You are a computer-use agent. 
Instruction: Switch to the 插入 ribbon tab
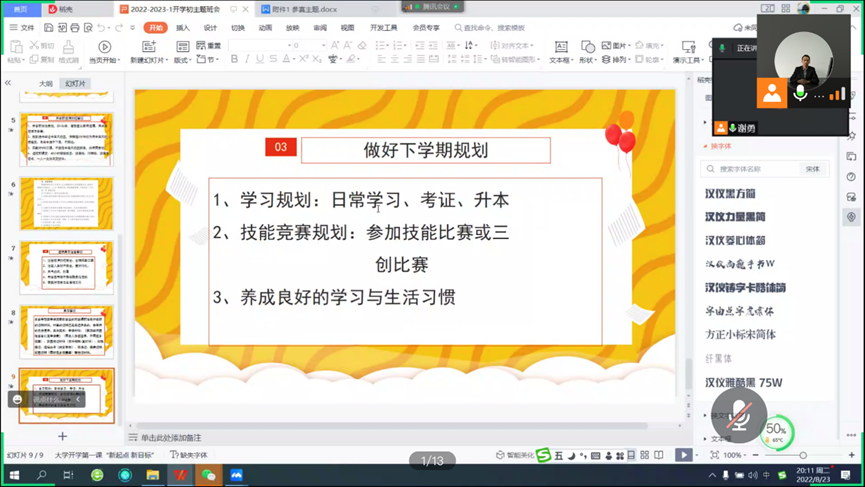tap(183, 28)
